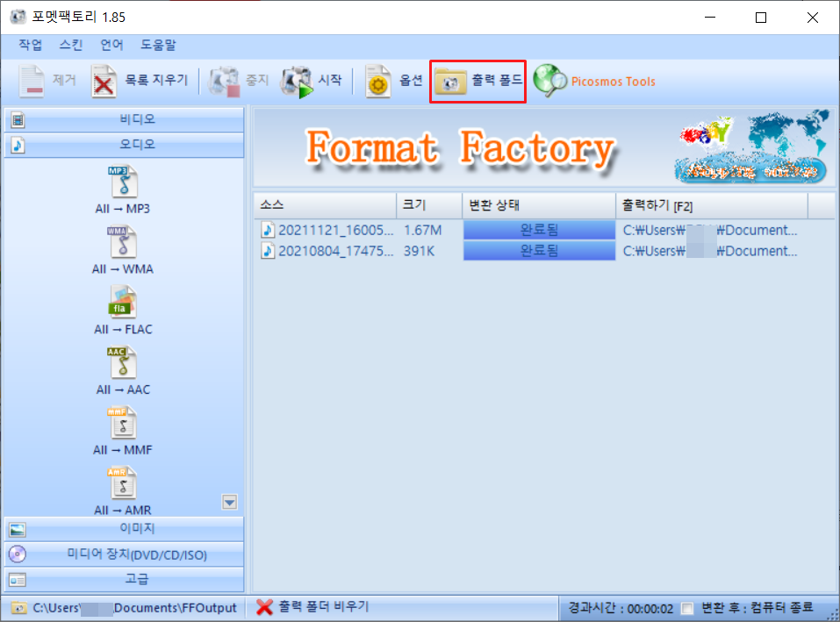Image resolution: width=840 pixels, height=622 pixels.
Task: Click the 경과시간 : 00:00:02 status text
Action: 621,609
